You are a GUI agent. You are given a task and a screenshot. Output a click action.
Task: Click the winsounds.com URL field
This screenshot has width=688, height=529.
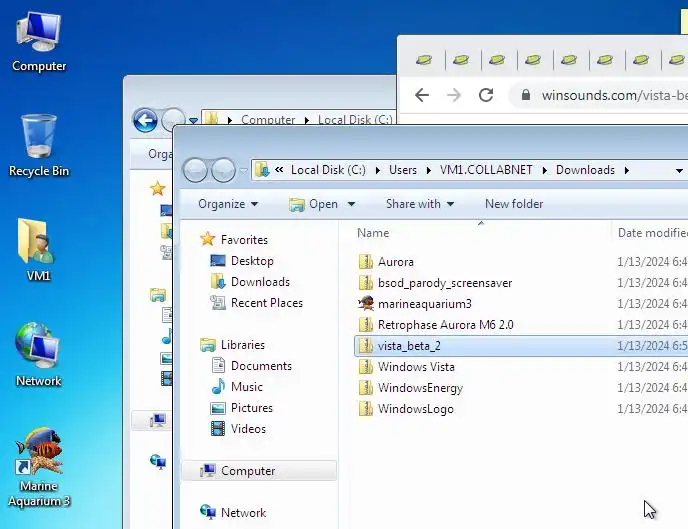[614, 95]
